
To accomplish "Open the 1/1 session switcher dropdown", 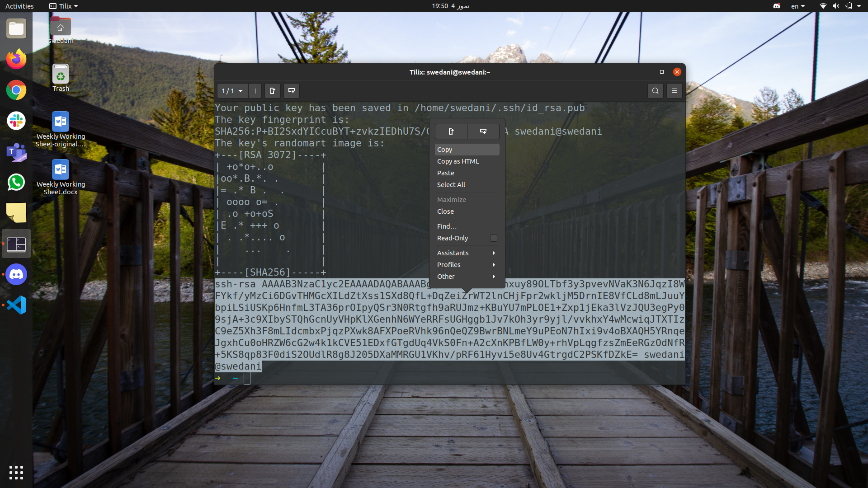I will pos(232,91).
